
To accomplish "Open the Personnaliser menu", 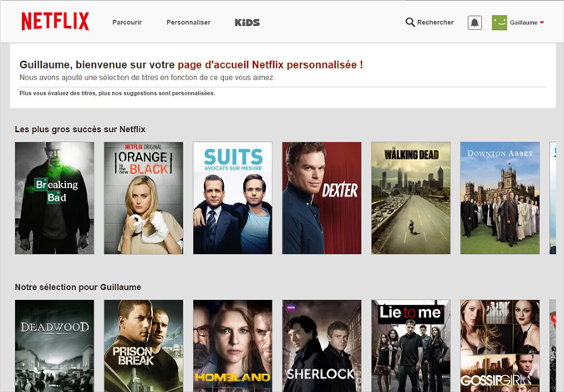I will point(188,23).
